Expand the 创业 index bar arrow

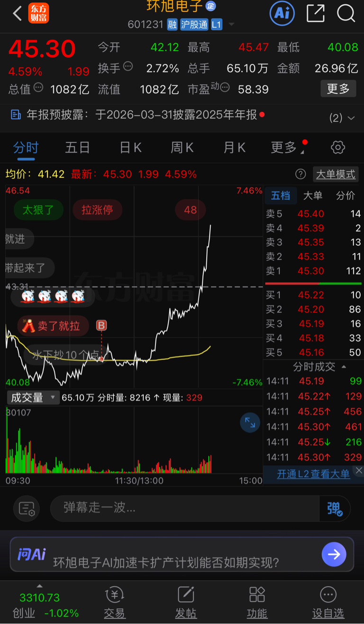[40, 586]
